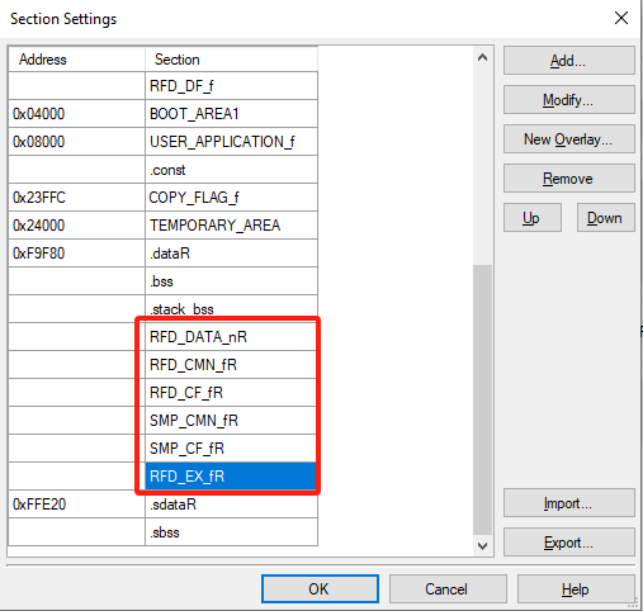The width and height of the screenshot is (644, 612).
Task: Click address 0x23FFC cell
Action: (x=76, y=198)
